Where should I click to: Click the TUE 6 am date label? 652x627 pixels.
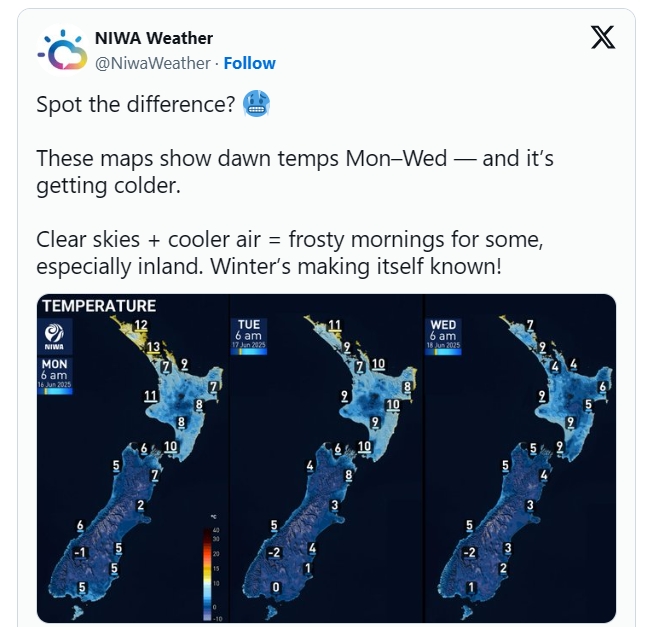pyautogui.click(x=249, y=336)
